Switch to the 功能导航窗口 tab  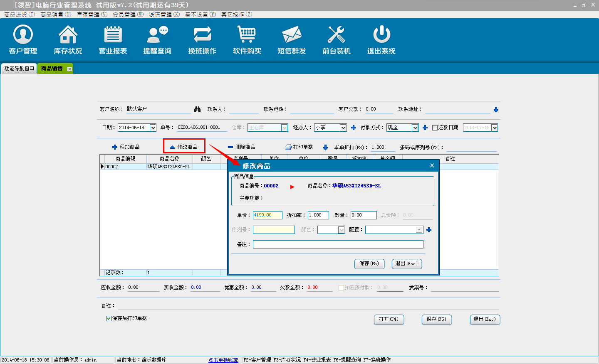(x=19, y=69)
